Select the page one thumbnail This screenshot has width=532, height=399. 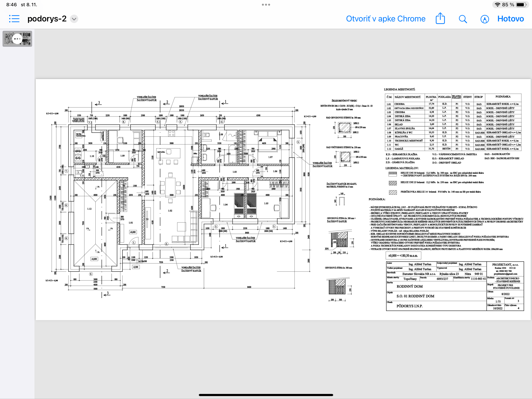click(26, 39)
